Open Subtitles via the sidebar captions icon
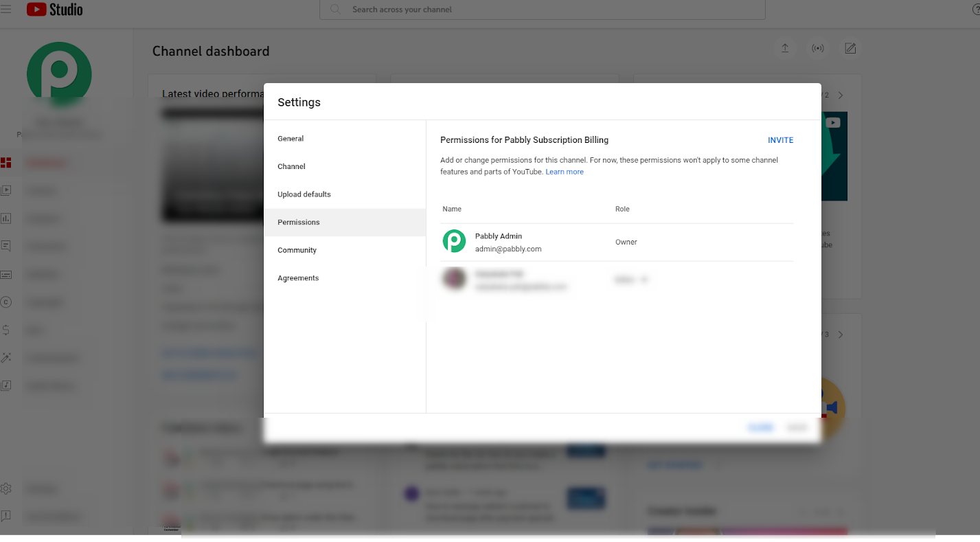The image size is (980, 542). pyautogui.click(x=6, y=275)
